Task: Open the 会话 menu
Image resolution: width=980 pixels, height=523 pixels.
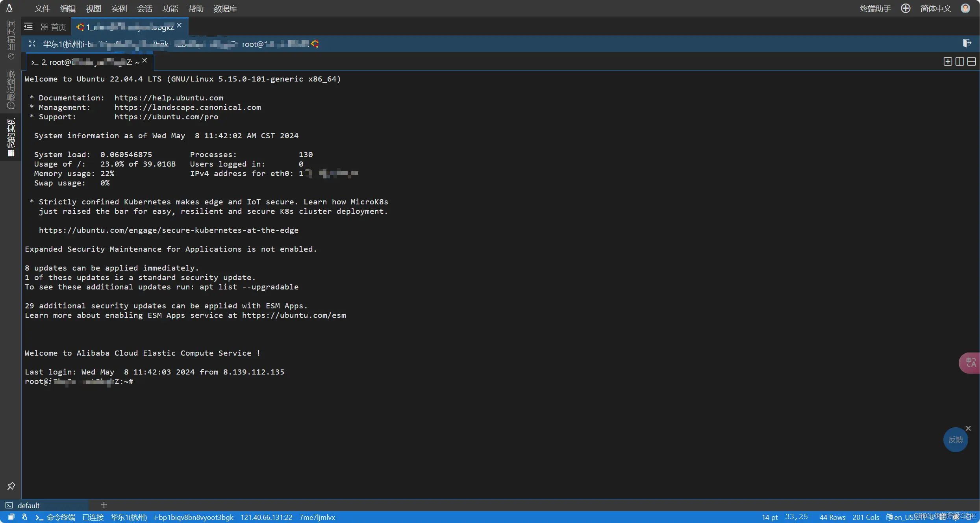Action: [144, 8]
